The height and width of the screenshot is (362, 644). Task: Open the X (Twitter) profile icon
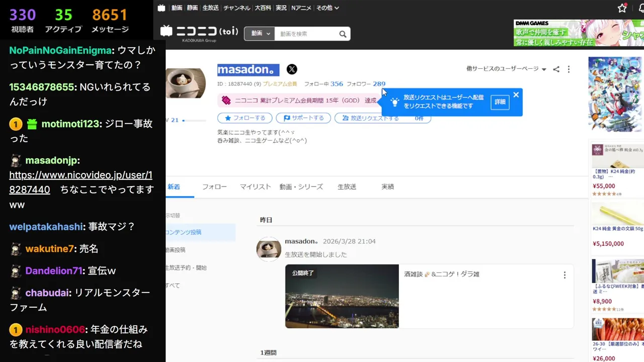click(292, 70)
